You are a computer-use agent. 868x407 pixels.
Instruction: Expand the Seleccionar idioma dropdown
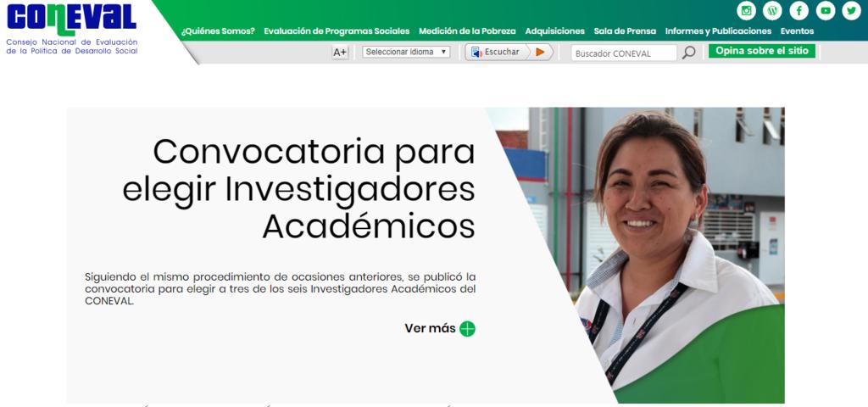pos(406,52)
